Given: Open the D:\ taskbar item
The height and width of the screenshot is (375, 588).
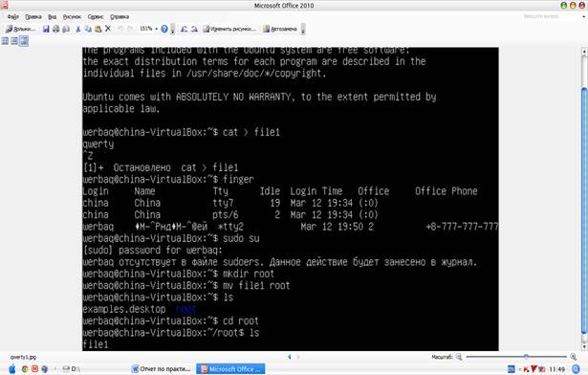Looking at the screenshot, I should click(72, 369).
